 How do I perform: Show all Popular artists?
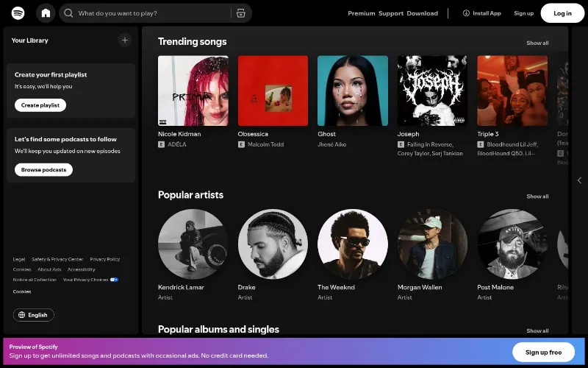tap(537, 196)
